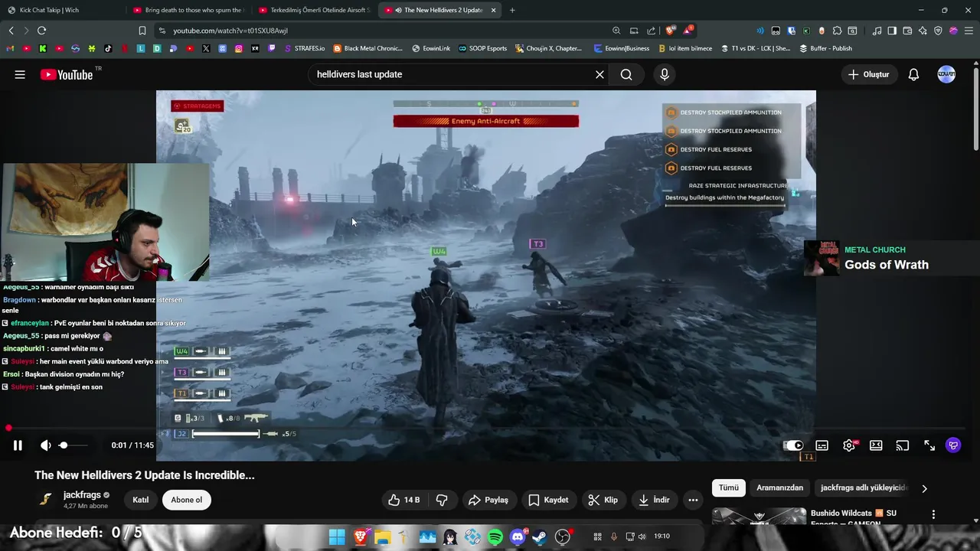Open Spotify from the taskbar
Screen dimensions: 980x551
tap(495, 537)
